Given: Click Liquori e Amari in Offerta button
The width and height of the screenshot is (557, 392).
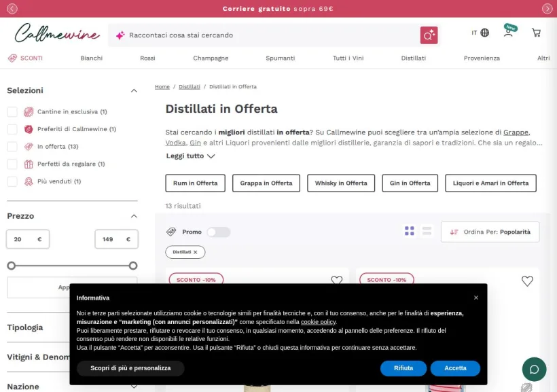Looking at the screenshot, I should click(490, 183).
